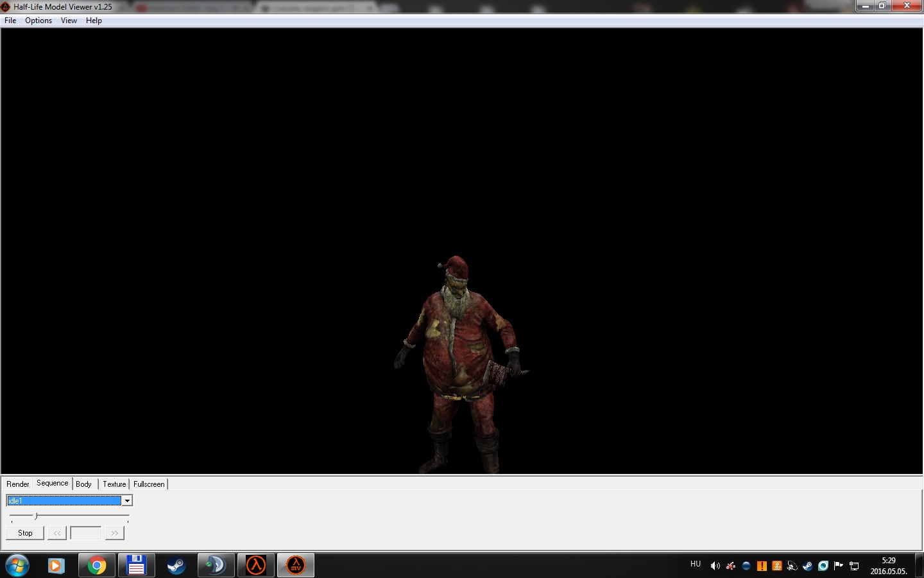Step forward one frame with >> button

tap(114, 533)
